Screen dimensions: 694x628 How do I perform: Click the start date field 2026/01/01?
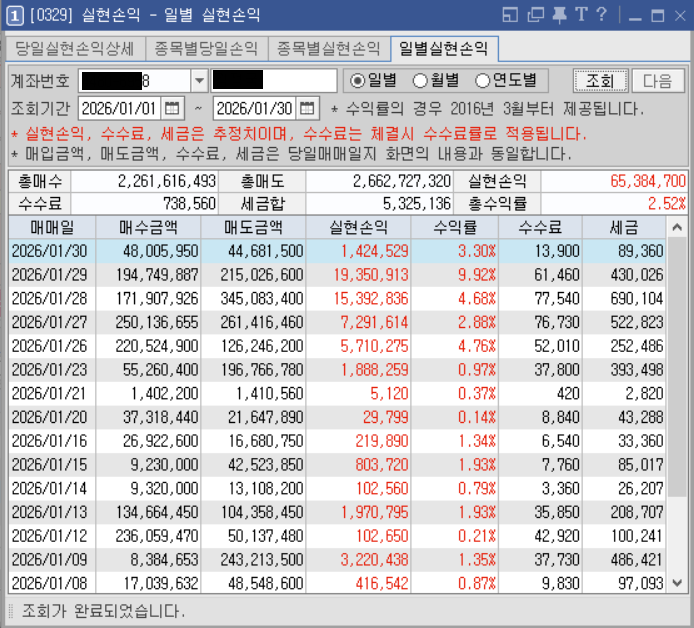pyautogui.click(x=120, y=108)
